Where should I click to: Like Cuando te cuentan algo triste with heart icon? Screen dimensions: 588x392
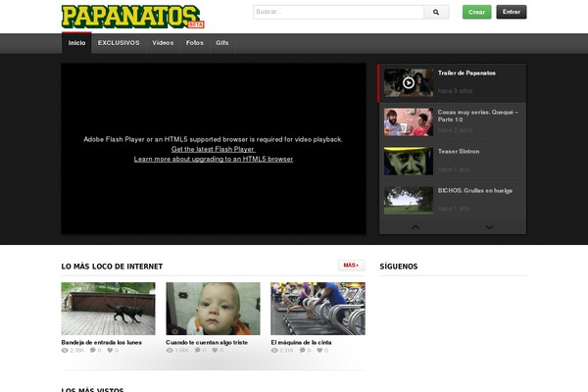(215, 351)
